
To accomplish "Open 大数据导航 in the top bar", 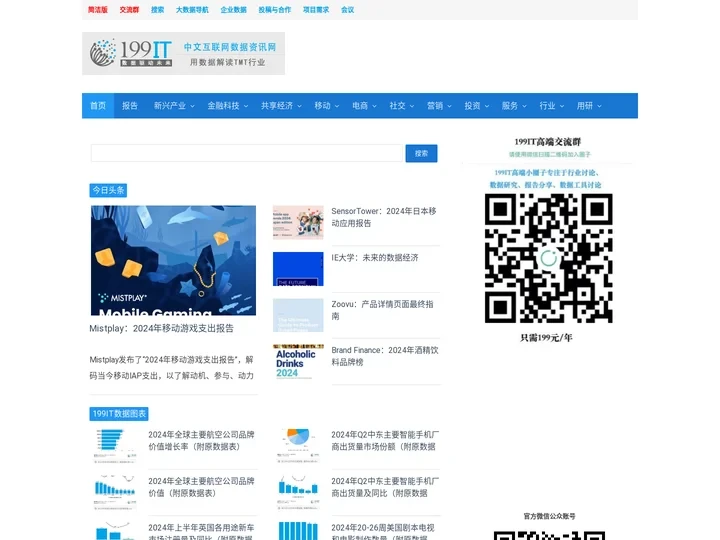I will pos(192,10).
